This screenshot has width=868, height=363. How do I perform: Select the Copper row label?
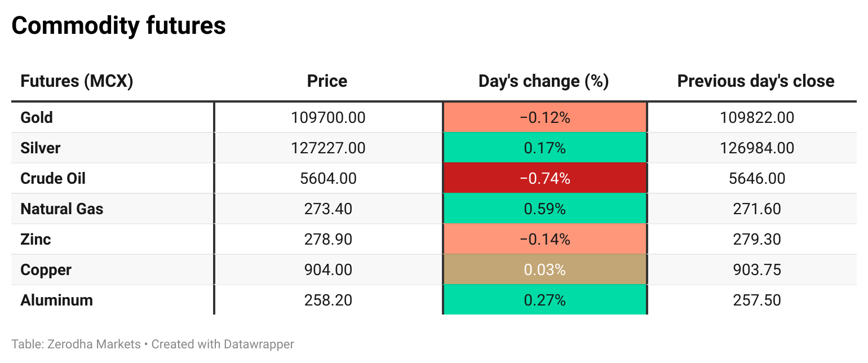46,270
